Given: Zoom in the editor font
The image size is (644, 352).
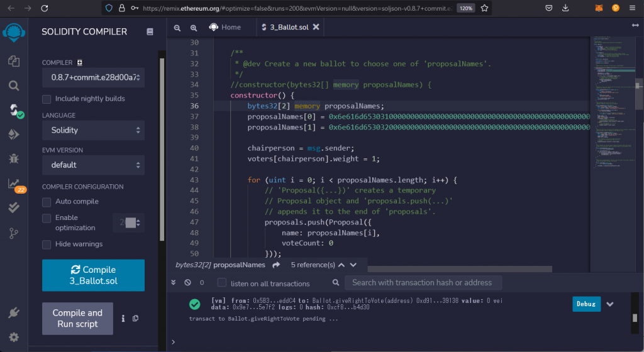Looking at the screenshot, I should coord(193,28).
